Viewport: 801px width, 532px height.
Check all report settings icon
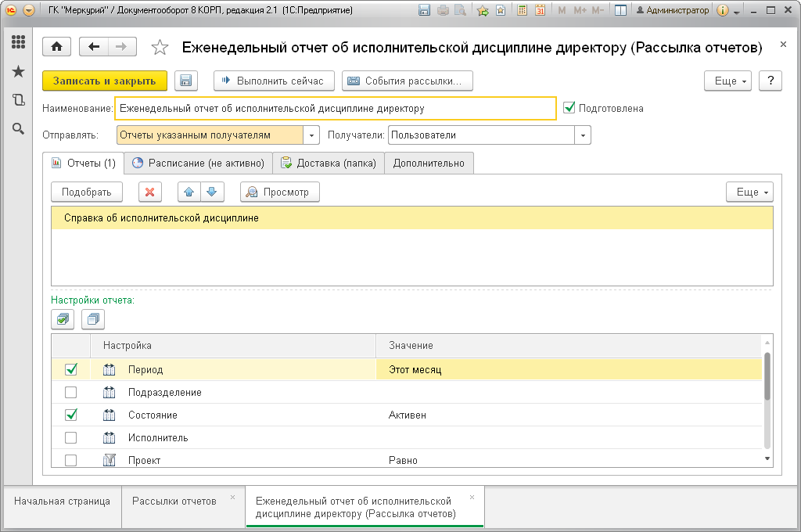pyautogui.click(x=63, y=319)
